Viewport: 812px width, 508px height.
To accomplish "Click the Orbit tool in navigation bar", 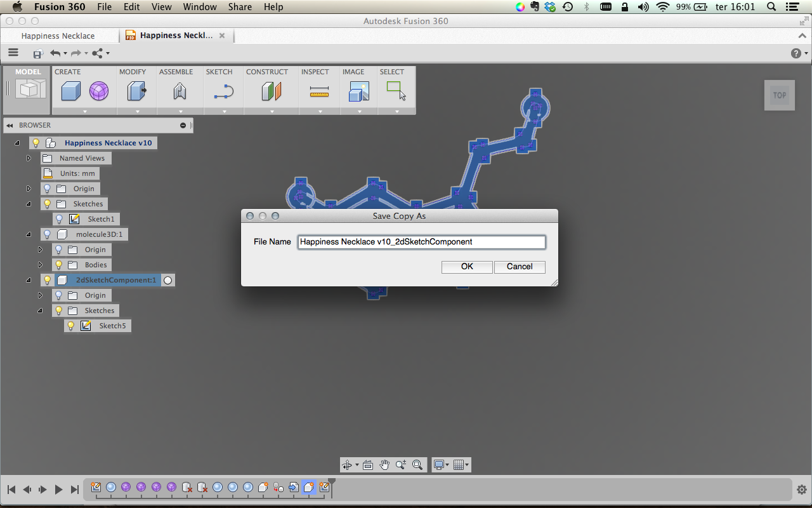I will coord(347,465).
